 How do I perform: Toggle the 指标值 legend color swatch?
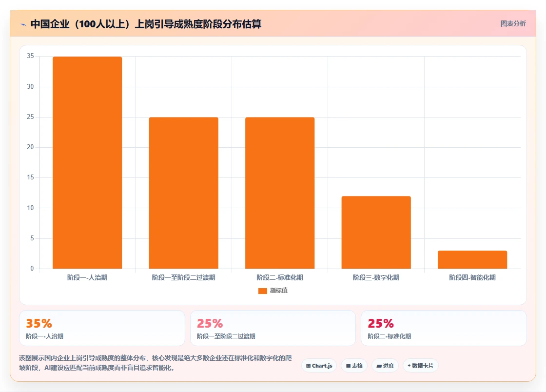(x=263, y=291)
